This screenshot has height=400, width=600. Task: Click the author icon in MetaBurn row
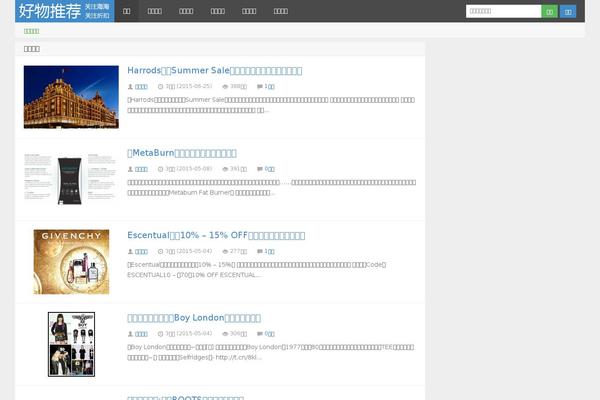click(x=130, y=169)
